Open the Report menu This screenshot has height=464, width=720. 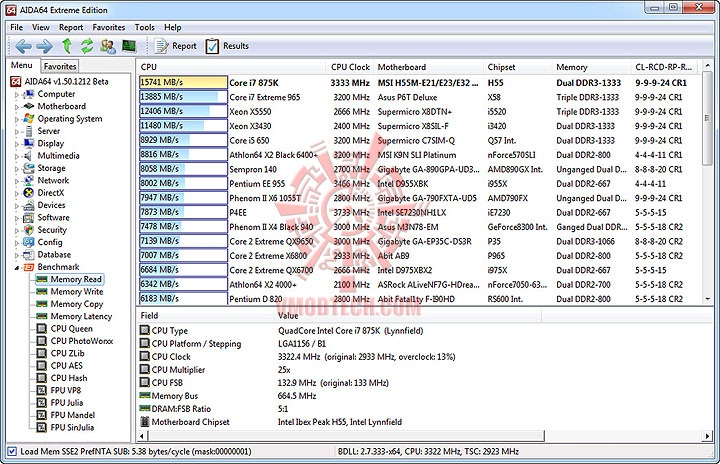71,28
